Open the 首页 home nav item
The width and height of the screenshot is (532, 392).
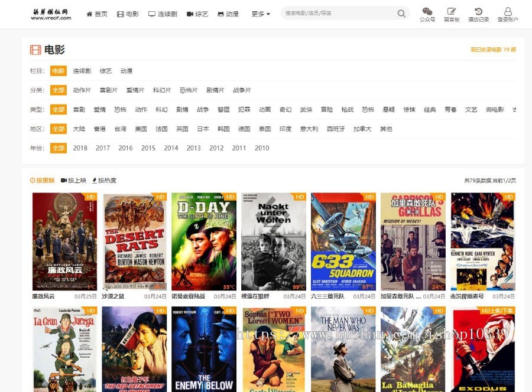pyautogui.click(x=97, y=14)
